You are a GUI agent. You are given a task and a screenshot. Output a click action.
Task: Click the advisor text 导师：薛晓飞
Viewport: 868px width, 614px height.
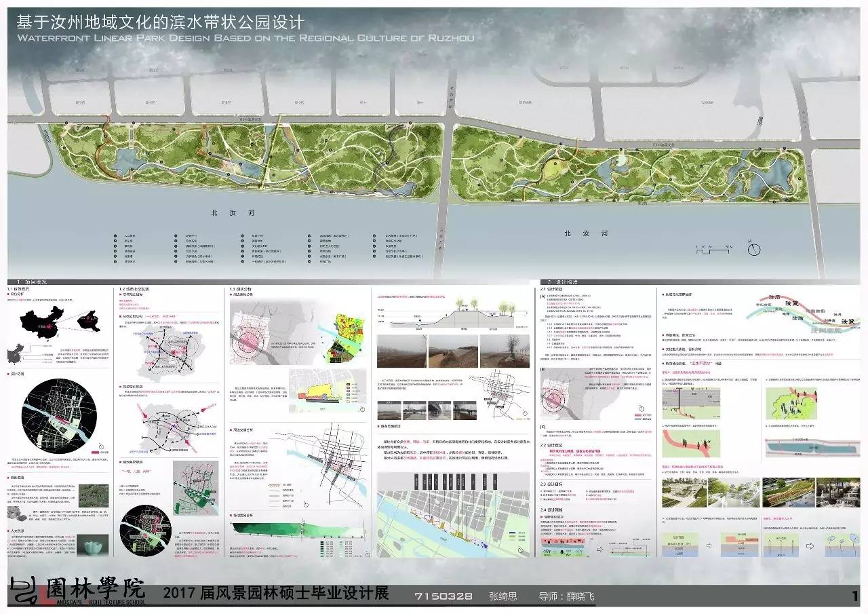coord(566,596)
